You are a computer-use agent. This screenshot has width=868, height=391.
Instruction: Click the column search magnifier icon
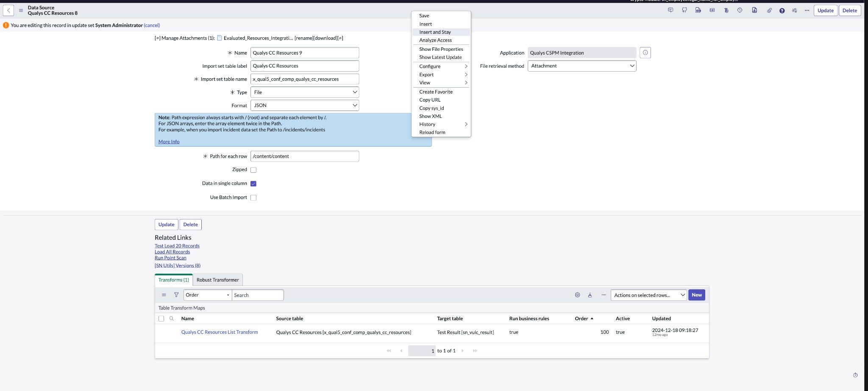tap(172, 319)
